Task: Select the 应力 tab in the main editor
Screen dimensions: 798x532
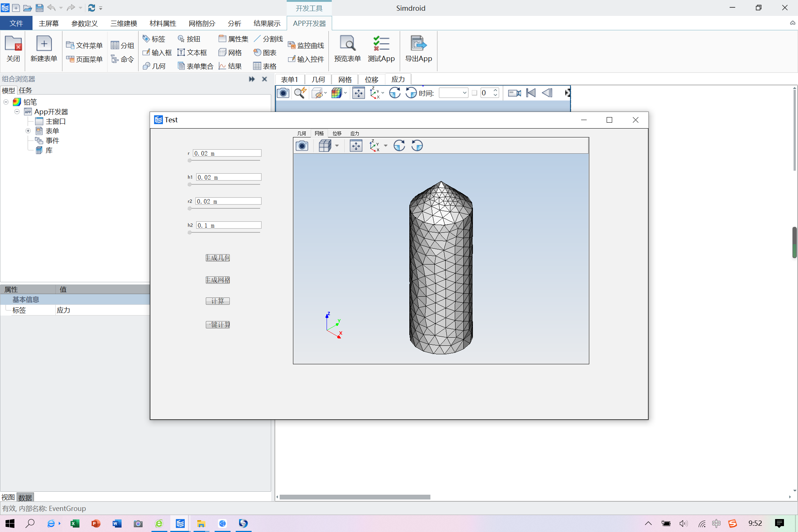Action: click(x=398, y=79)
